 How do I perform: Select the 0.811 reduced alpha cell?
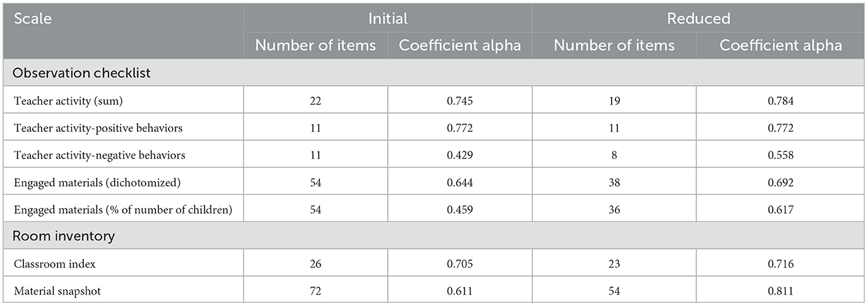[x=781, y=291]
